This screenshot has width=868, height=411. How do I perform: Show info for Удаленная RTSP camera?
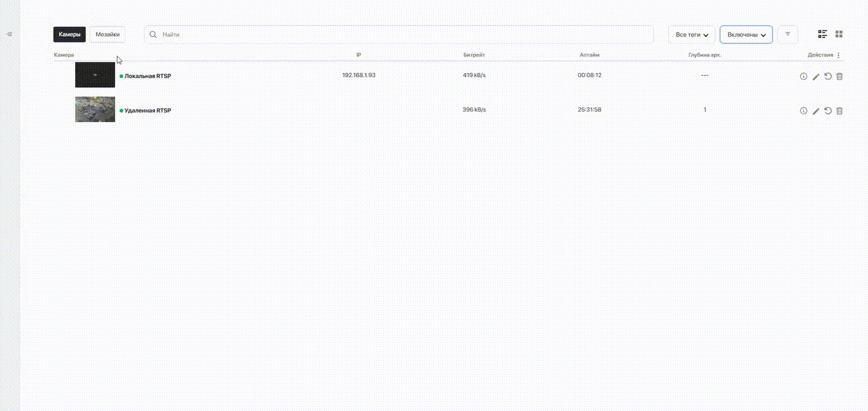point(804,111)
